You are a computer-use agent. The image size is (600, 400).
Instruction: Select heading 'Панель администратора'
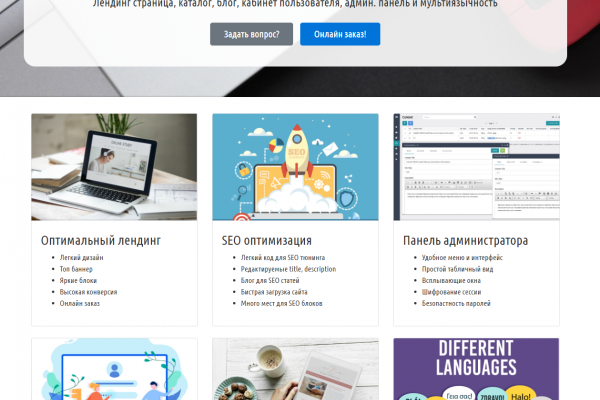click(x=465, y=240)
